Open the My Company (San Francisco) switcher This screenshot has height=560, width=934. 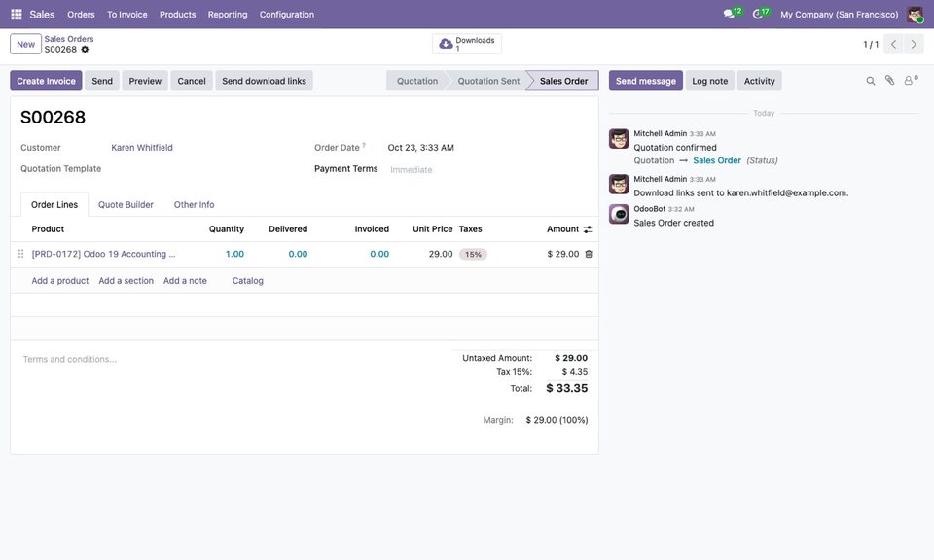point(840,15)
